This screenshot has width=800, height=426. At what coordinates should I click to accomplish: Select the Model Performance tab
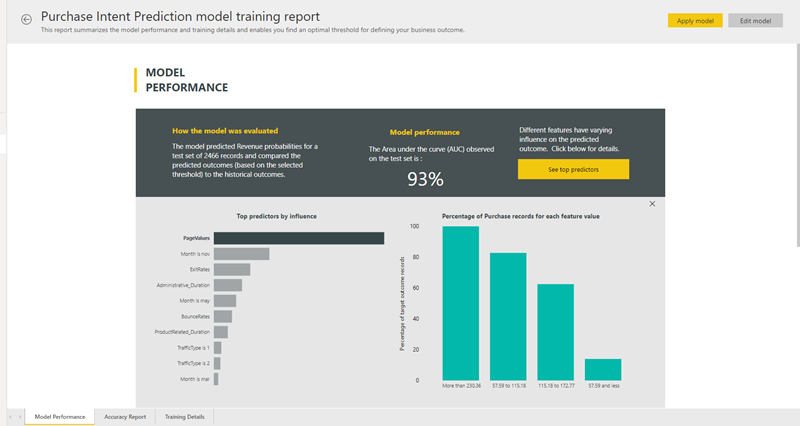(60, 416)
